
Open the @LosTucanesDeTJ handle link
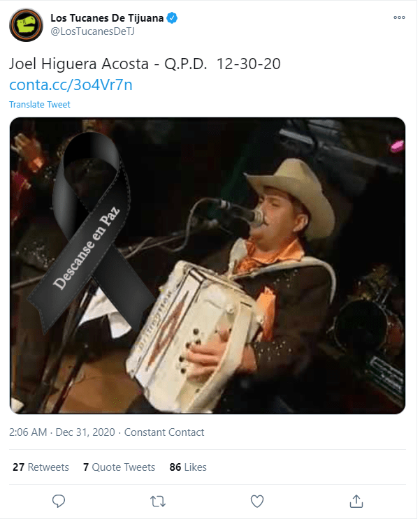92,31
